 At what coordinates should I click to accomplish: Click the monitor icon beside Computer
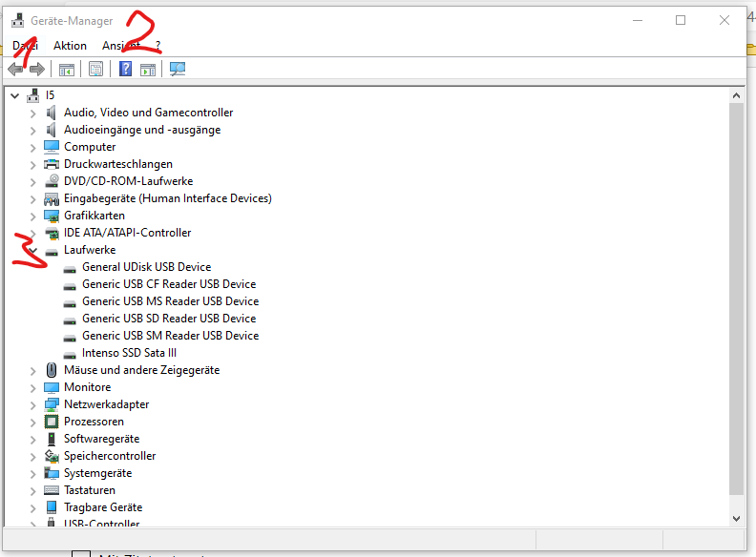(x=52, y=147)
